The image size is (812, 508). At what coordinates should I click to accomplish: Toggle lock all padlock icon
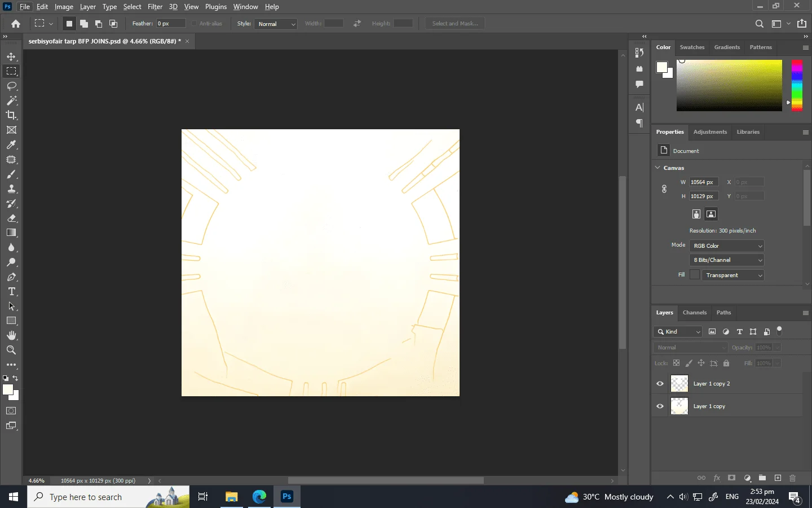click(x=726, y=363)
